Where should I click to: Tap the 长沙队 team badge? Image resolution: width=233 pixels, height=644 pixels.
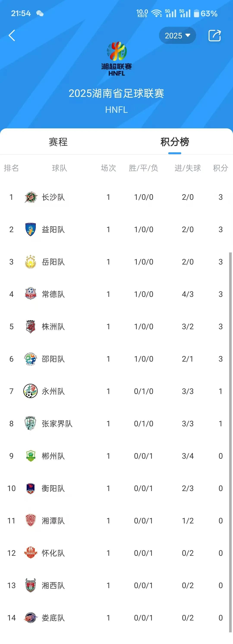[x=31, y=197]
